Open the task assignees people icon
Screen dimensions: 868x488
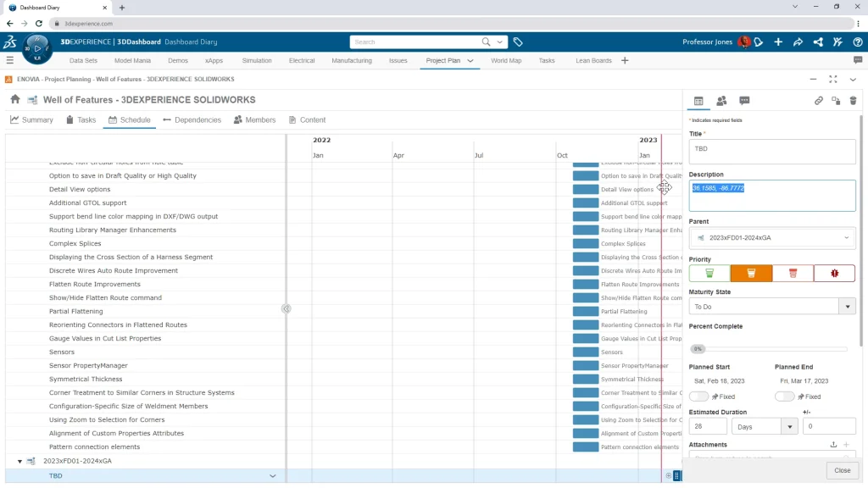coord(721,101)
